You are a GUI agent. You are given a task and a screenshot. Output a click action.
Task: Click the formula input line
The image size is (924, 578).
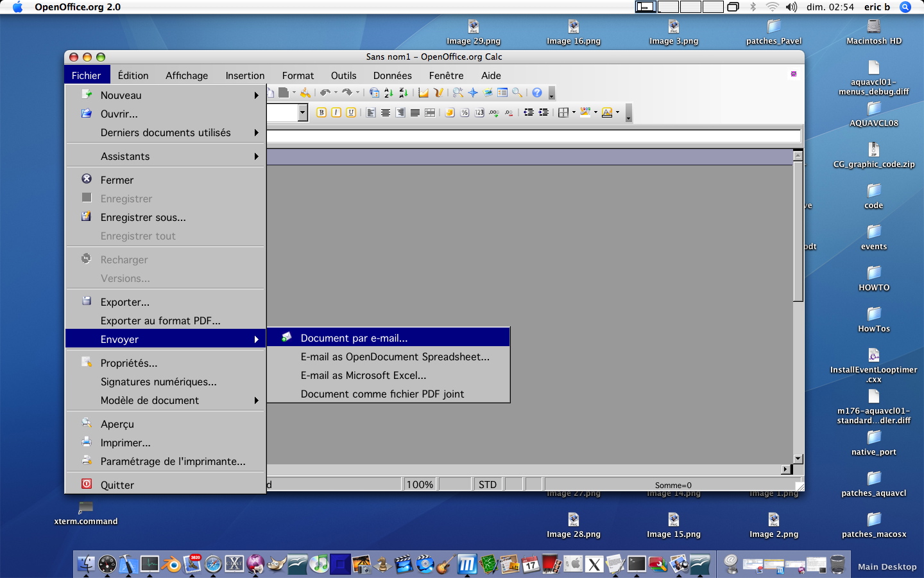click(534, 136)
